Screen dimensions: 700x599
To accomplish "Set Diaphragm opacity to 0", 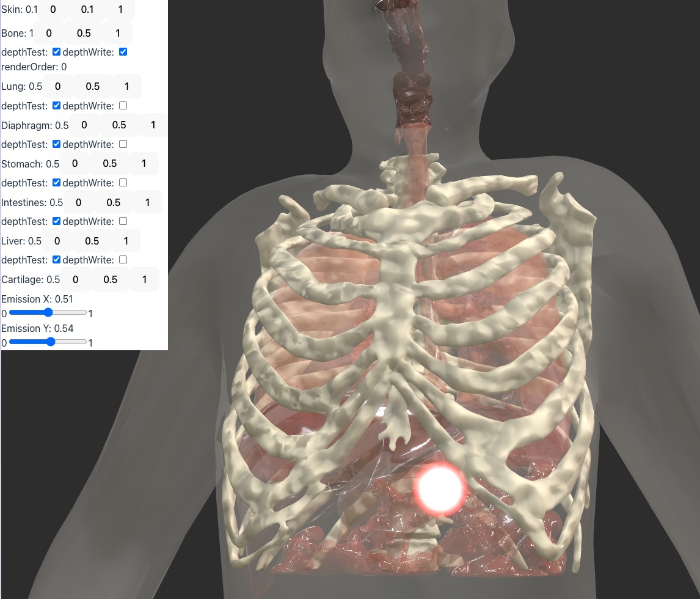I will click(x=84, y=125).
